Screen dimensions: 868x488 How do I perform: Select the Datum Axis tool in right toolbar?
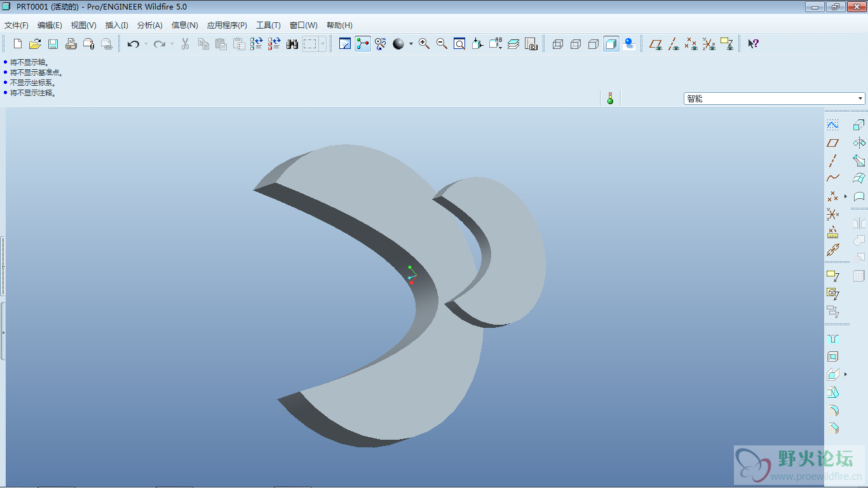pyautogui.click(x=833, y=161)
